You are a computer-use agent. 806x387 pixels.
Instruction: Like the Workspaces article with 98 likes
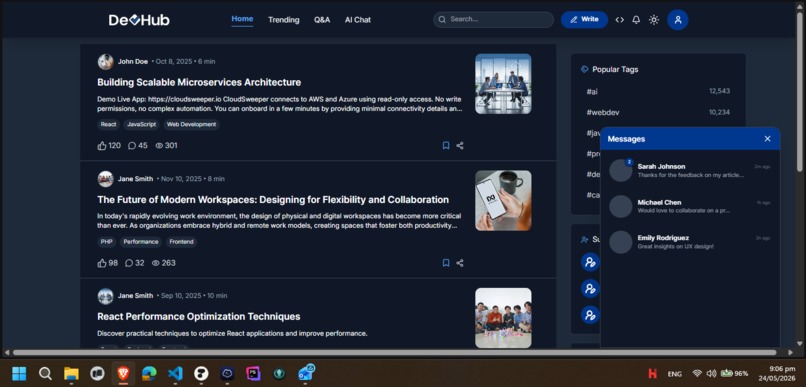click(107, 263)
